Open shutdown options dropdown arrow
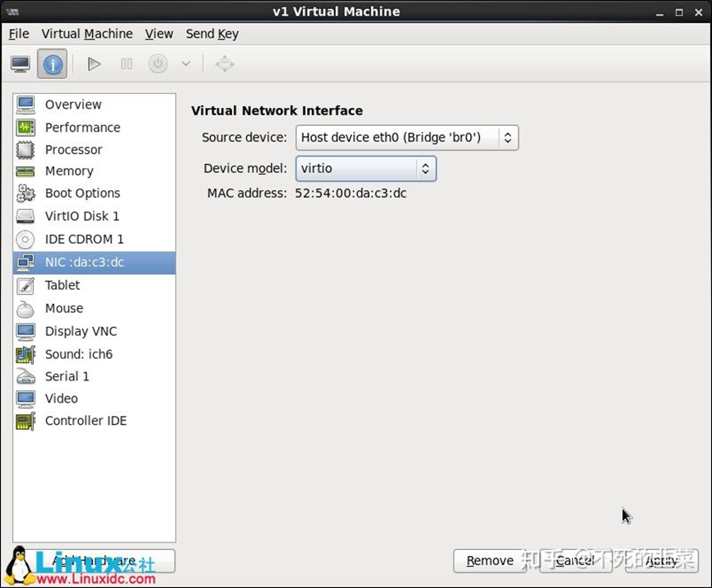The width and height of the screenshot is (712, 588). tap(186, 64)
